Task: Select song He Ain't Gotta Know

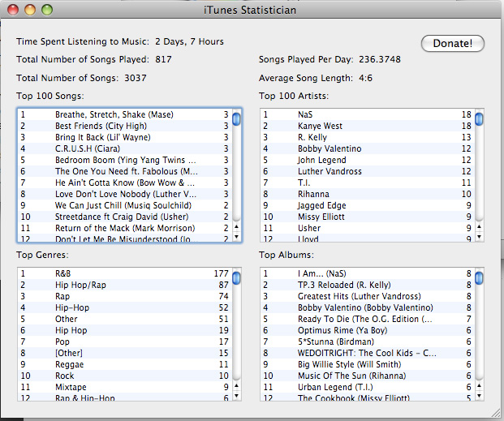Action: 125,183
